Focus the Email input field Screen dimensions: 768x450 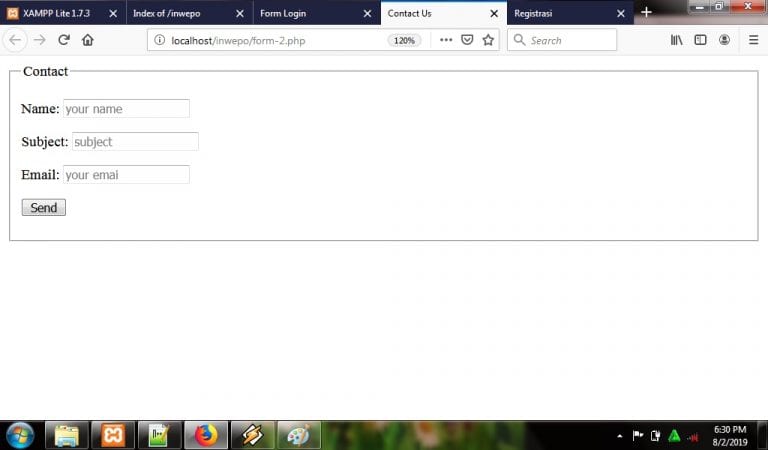click(126, 175)
